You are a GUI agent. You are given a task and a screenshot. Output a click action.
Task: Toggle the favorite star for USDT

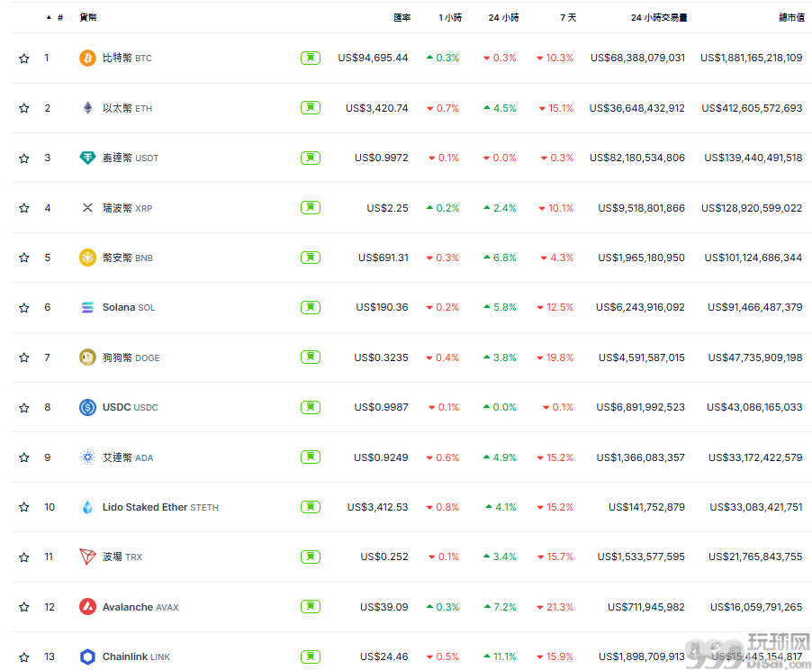[x=23, y=158]
